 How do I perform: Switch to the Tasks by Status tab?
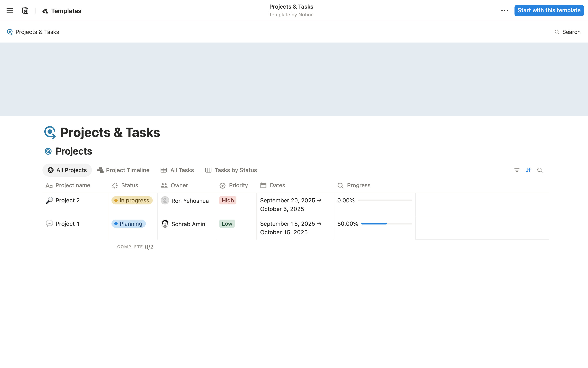pos(231,170)
